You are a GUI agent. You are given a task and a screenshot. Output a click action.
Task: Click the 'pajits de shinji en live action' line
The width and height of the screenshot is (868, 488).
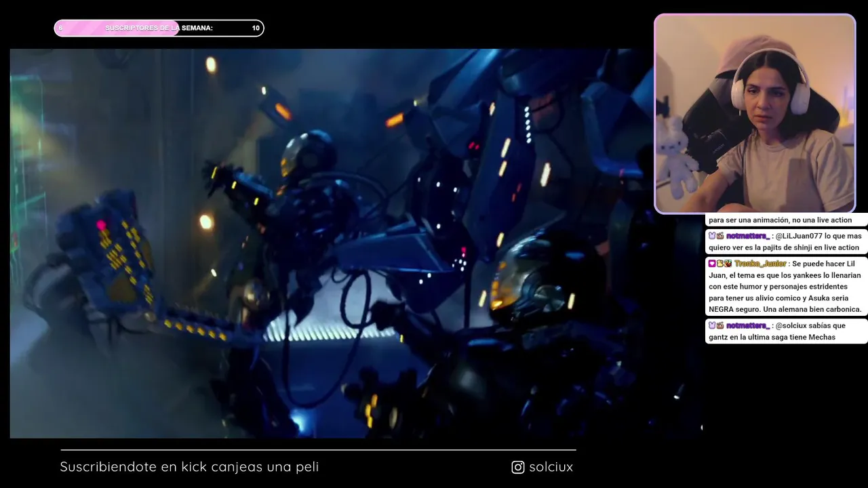784,247
